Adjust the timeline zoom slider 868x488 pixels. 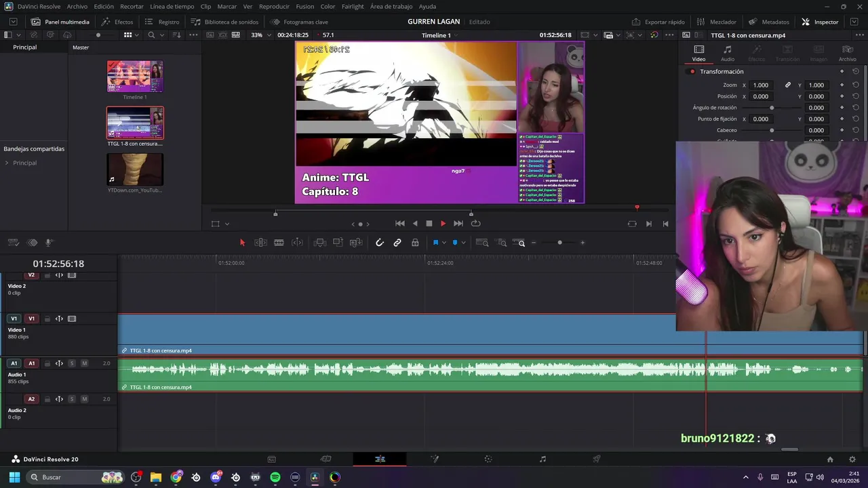pos(559,243)
